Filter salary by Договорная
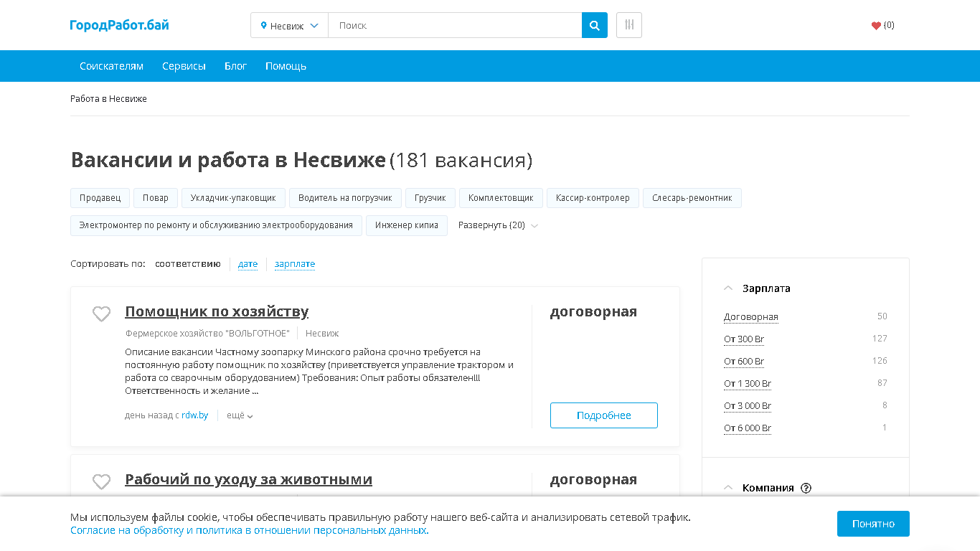The width and height of the screenshot is (980, 551). (x=751, y=317)
